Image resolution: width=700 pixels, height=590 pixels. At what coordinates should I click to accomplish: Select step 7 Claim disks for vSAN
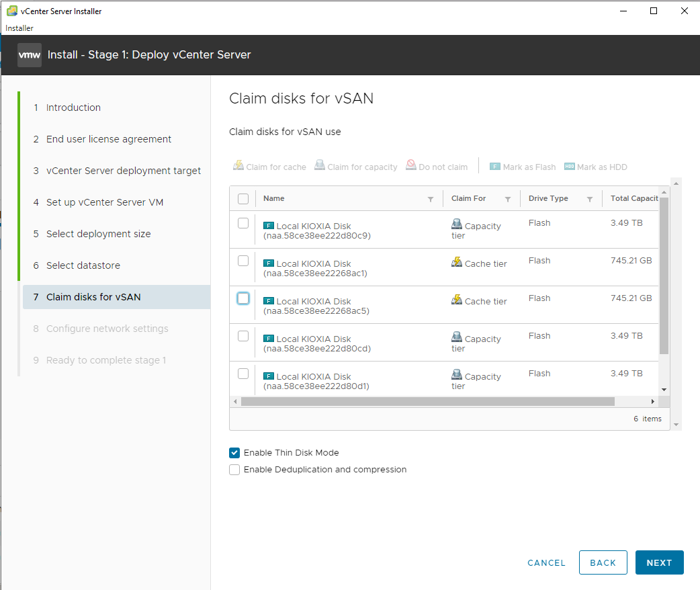tap(116, 297)
